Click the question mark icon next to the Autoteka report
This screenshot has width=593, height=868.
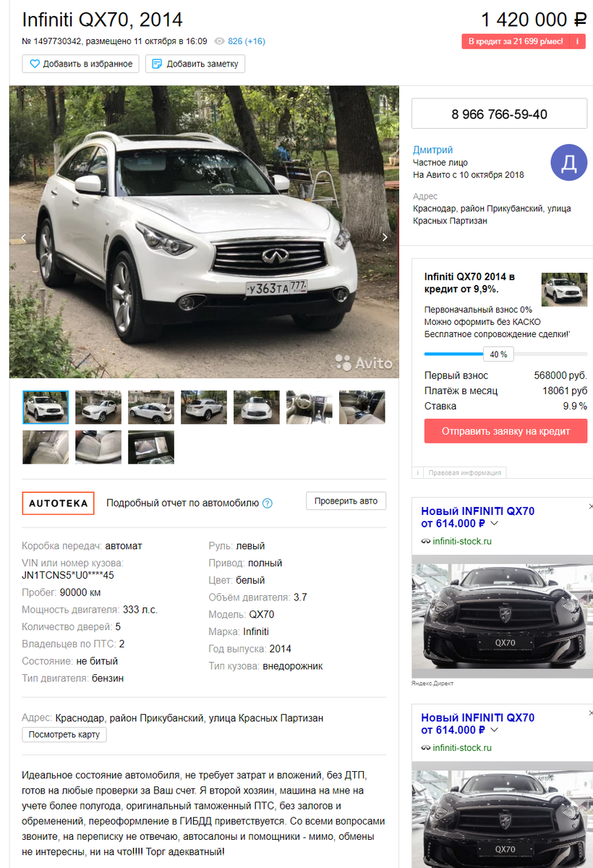pyautogui.click(x=268, y=503)
